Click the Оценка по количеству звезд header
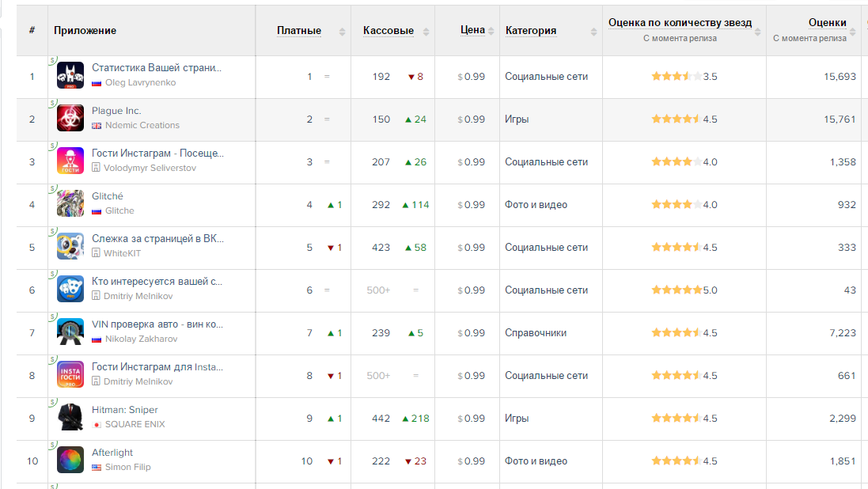Viewport: 868px width, 489px height. tap(680, 23)
